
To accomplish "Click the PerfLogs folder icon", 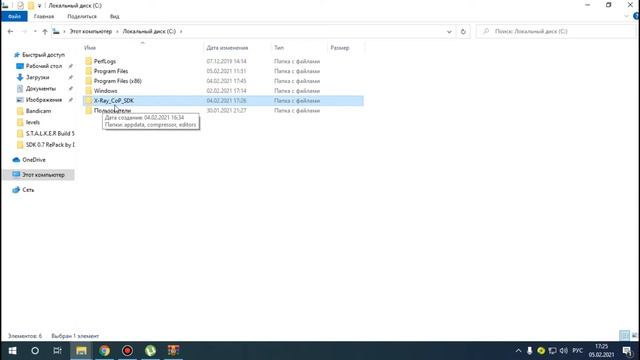I will pyautogui.click(x=89, y=61).
